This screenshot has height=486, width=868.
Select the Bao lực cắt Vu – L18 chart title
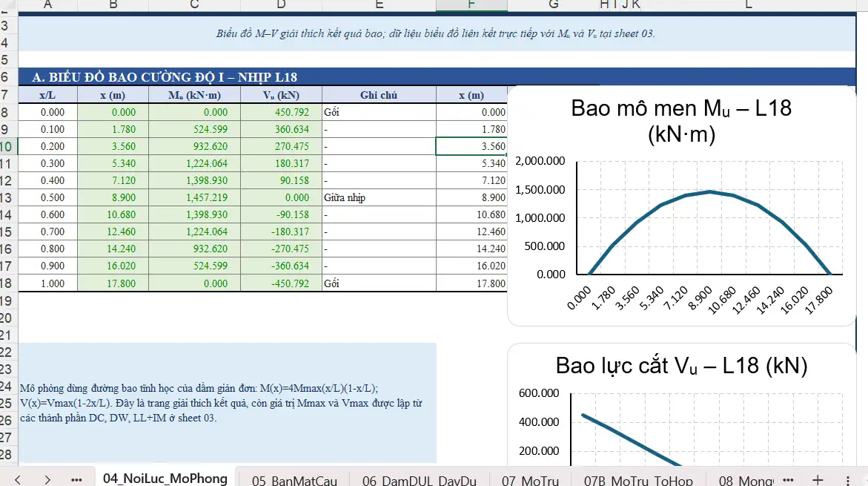coord(681,366)
